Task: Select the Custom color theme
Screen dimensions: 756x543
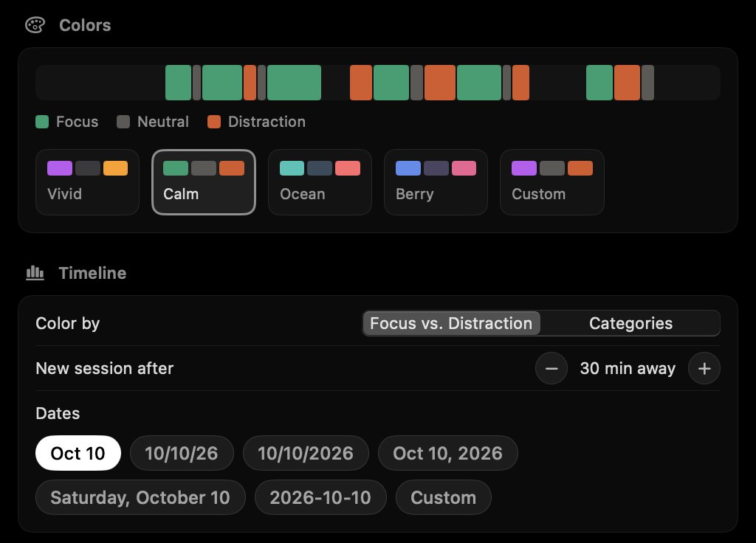Action: pos(552,182)
